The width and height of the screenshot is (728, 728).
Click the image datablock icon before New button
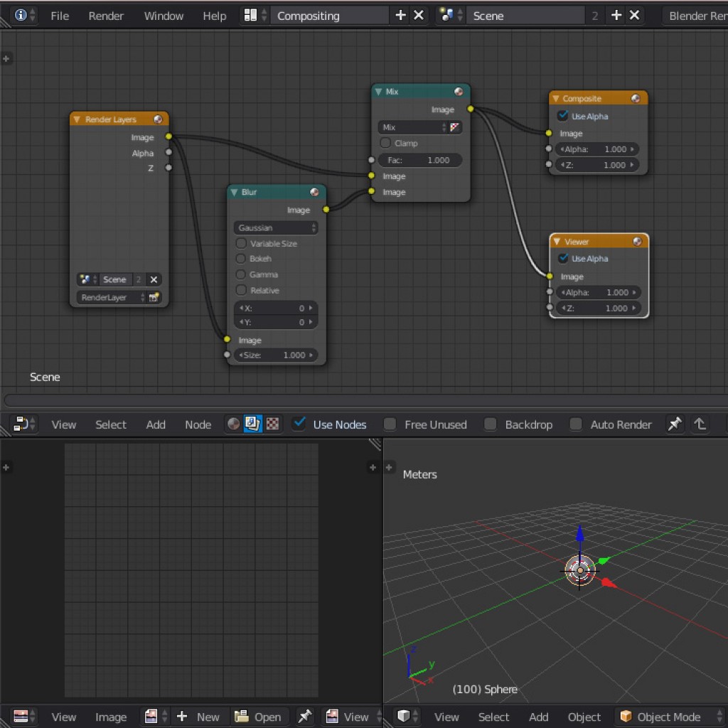click(x=153, y=717)
